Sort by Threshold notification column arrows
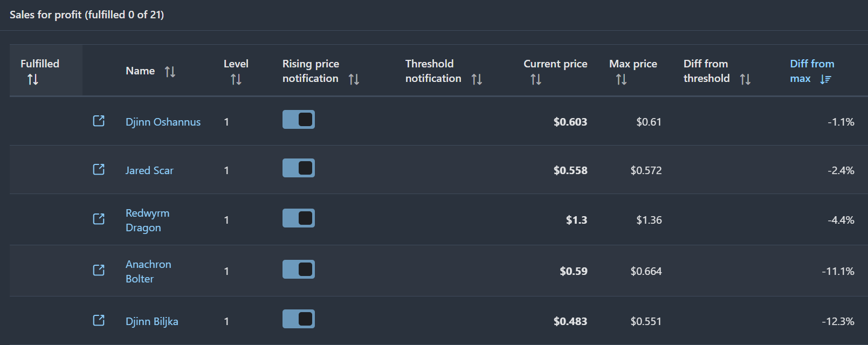Screen dimensions: 868x345 477,80
